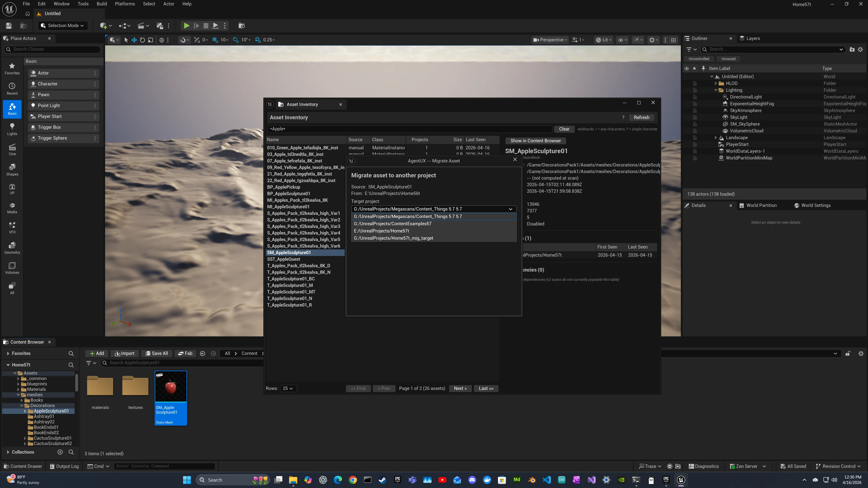
Task: Select the Volumes category in Place Actors
Action: (x=12, y=268)
